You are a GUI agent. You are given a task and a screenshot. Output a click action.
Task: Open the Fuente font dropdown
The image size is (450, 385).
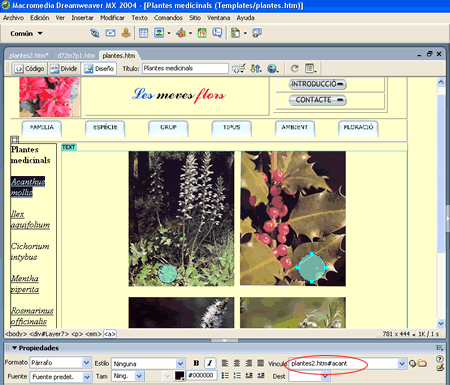tap(87, 377)
